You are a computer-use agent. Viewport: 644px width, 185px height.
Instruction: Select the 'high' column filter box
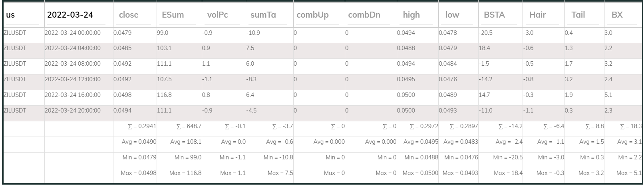[417, 15]
